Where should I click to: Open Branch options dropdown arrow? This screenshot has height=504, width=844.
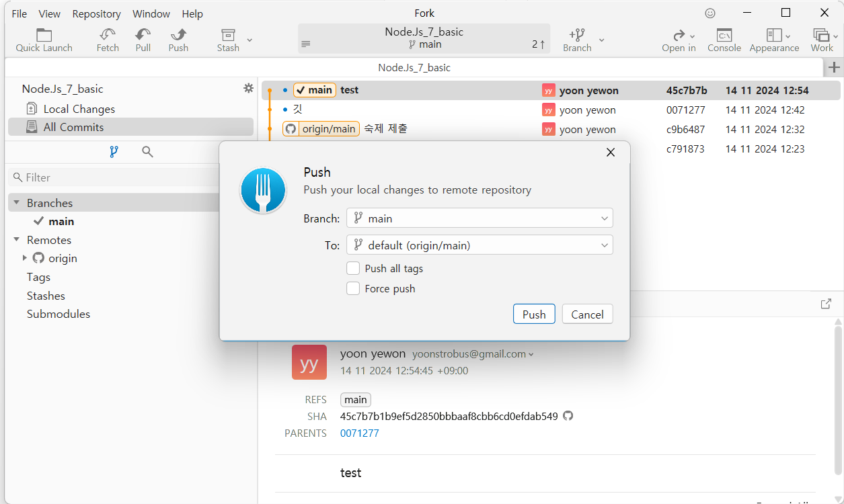[x=602, y=40]
